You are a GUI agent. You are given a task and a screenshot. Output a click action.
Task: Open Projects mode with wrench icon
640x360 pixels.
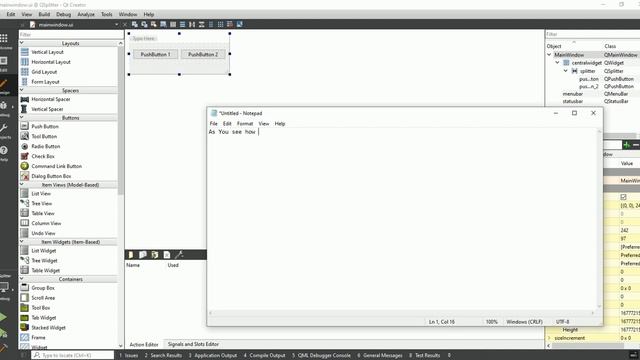(4, 131)
